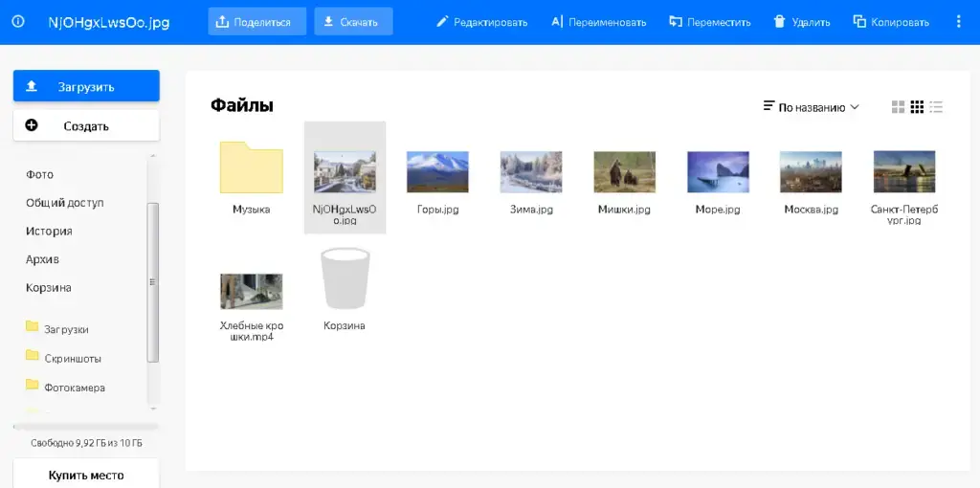Open the Загрузки folder in sidebar
980x488 pixels.
tap(56, 328)
